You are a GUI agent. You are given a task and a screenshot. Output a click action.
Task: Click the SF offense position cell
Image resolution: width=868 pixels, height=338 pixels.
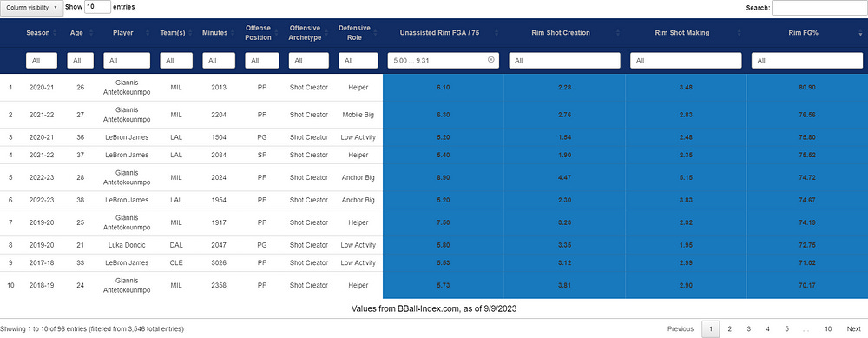pyautogui.click(x=262, y=156)
